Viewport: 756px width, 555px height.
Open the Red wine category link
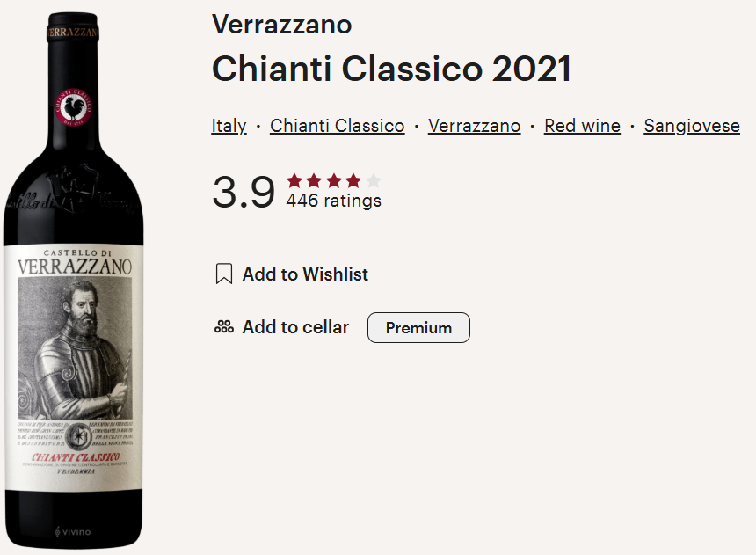pyautogui.click(x=583, y=126)
